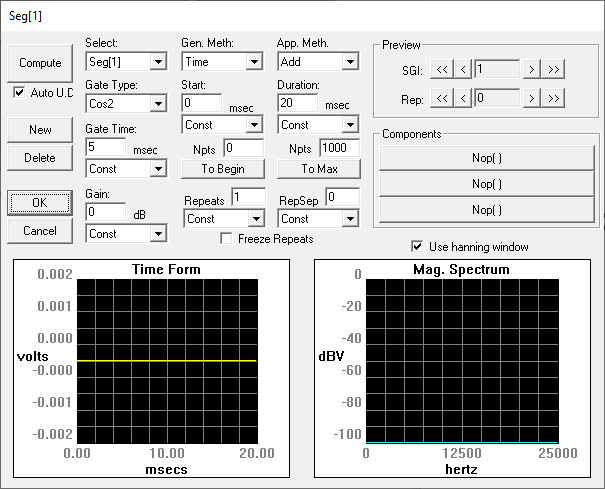Open the Gate Time Const dropdown

point(126,169)
